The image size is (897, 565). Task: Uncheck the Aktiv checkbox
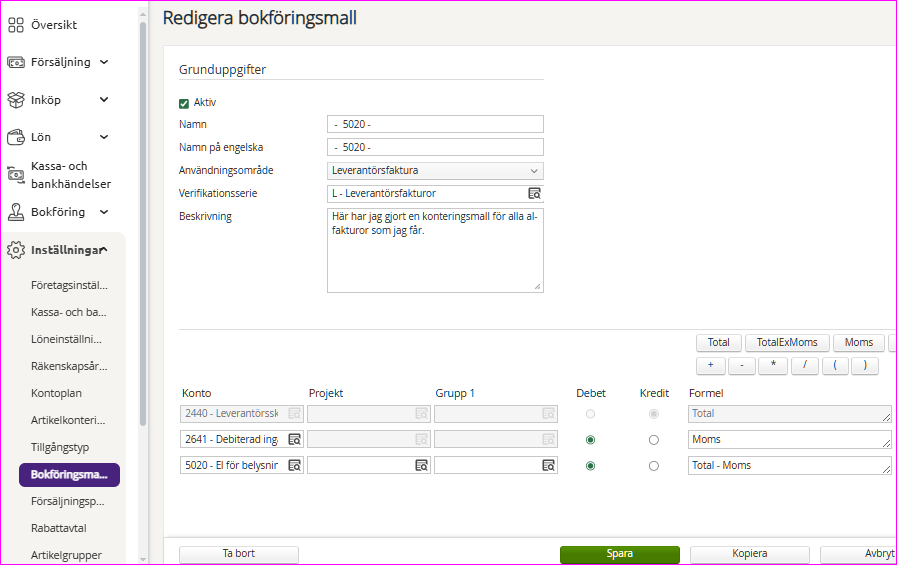[x=184, y=104]
